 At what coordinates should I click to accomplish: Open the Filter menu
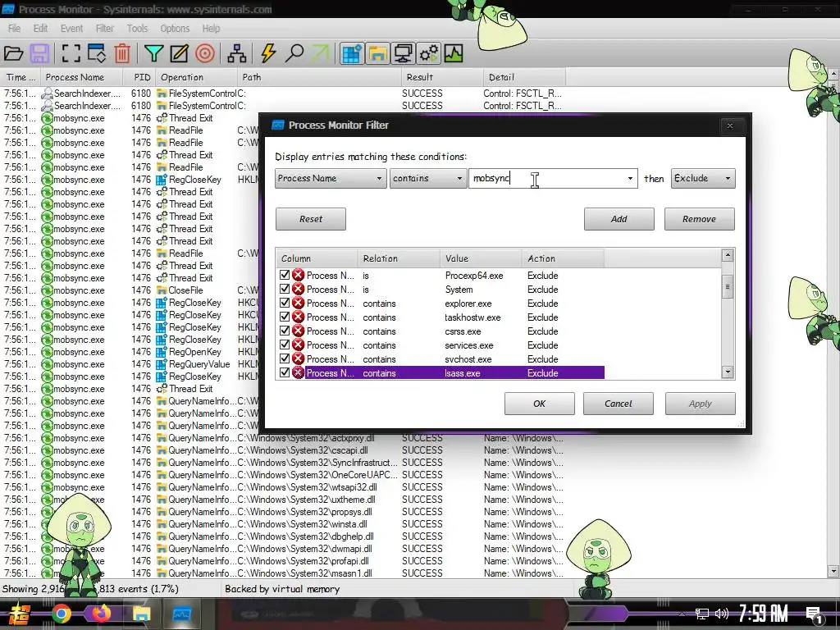(104, 29)
